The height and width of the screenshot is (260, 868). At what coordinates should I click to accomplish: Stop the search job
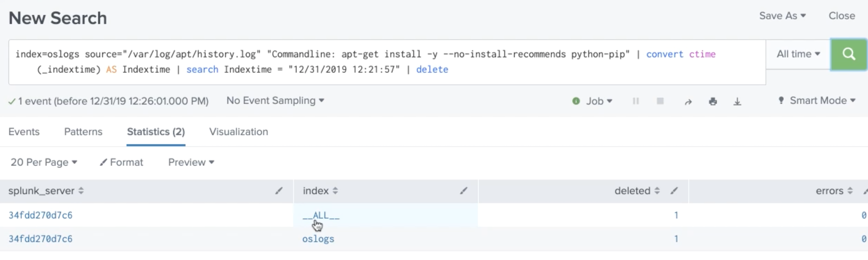tap(660, 101)
